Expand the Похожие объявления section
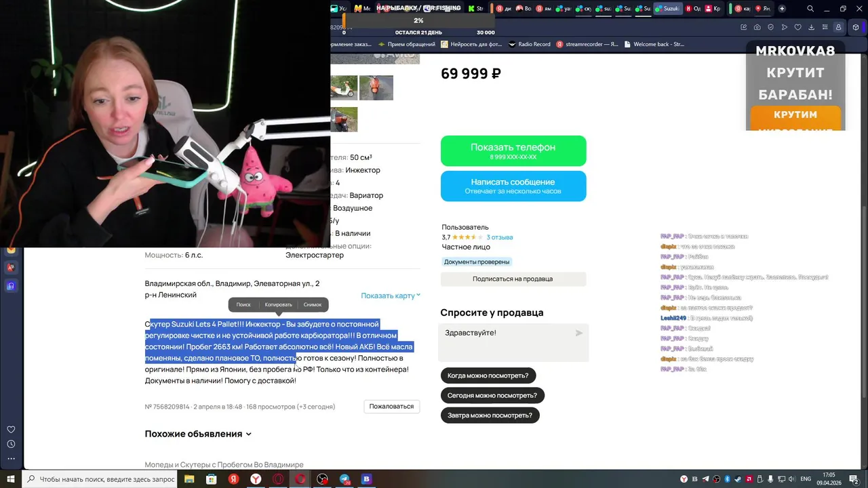The height and width of the screenshot is (488, 868). tap(198, 434)
